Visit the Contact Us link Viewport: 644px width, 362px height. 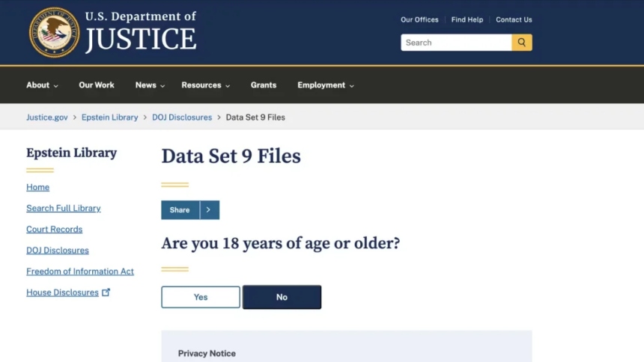[x=514, y=19]
